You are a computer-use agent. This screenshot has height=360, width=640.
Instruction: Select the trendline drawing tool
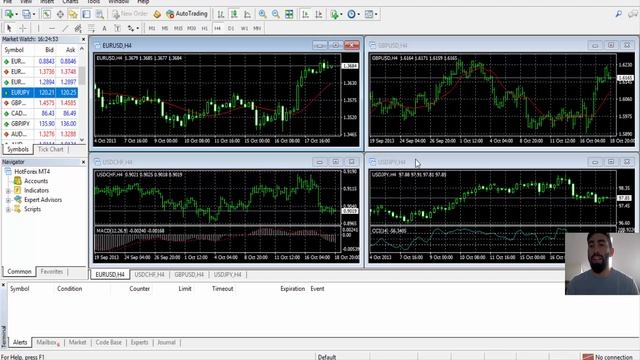tap(65, 28)
